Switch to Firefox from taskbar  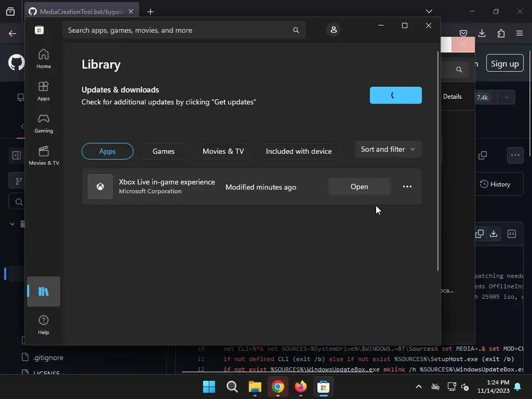301,387
